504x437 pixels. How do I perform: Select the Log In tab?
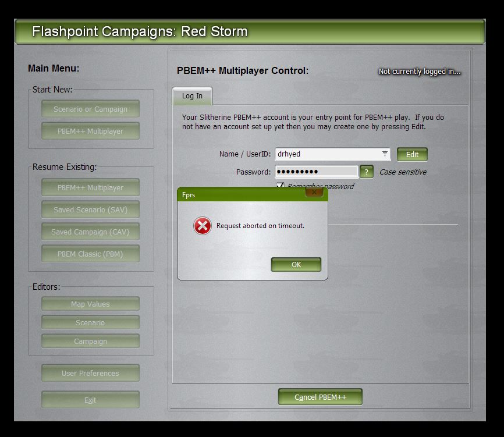[192, 96]
